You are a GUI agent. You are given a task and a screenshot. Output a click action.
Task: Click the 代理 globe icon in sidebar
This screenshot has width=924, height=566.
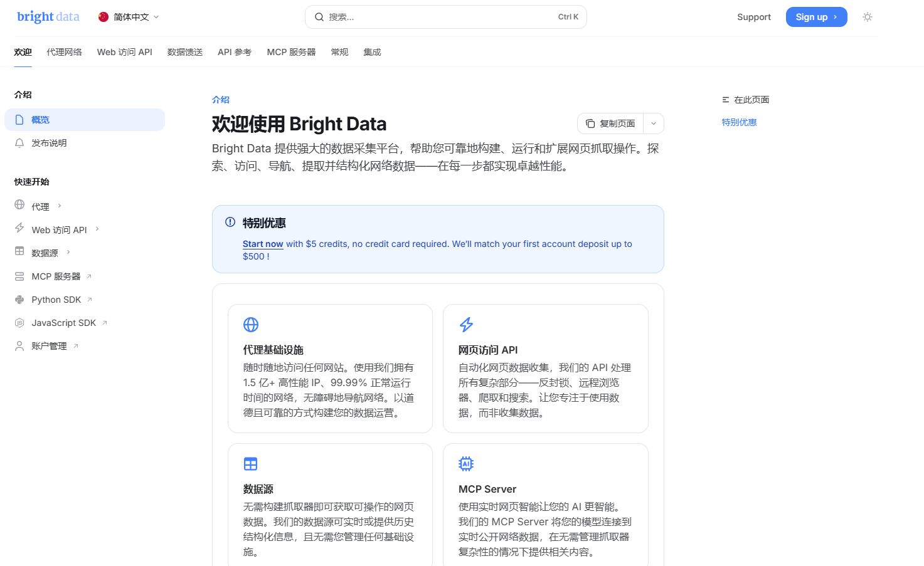point(19,205)
